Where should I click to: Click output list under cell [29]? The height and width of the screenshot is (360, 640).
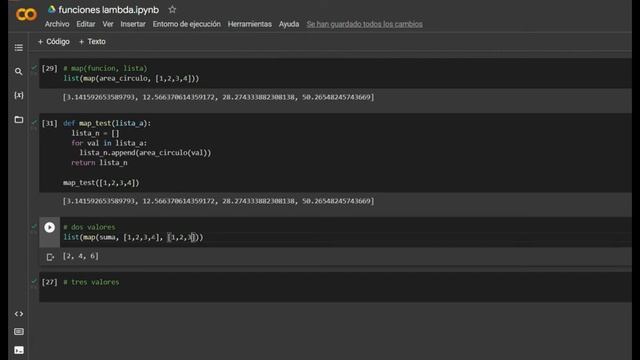point(218,97)
